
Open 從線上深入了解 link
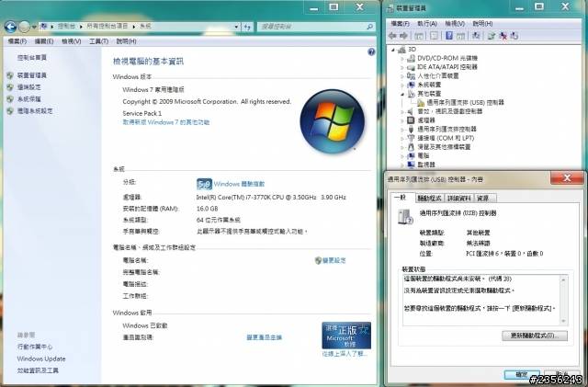345,354
